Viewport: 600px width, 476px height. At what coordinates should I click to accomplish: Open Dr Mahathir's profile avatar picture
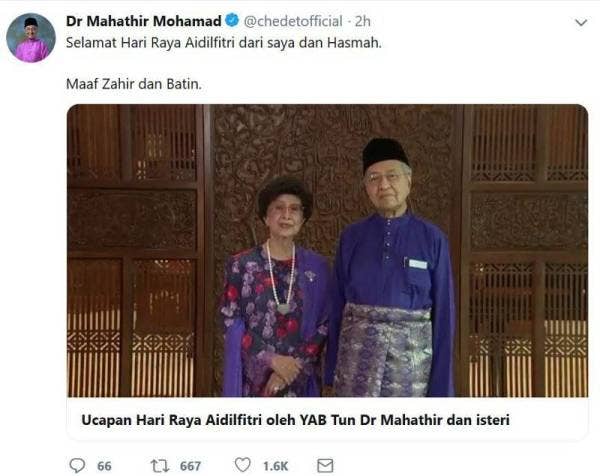tap(31, 38)
